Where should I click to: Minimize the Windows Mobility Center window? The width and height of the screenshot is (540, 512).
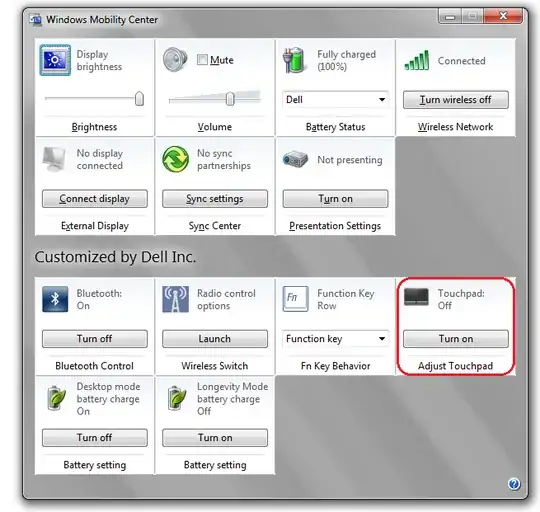450,16
